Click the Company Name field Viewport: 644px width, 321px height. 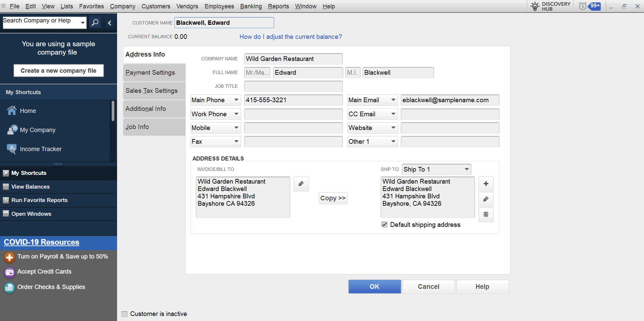point(293,59)
